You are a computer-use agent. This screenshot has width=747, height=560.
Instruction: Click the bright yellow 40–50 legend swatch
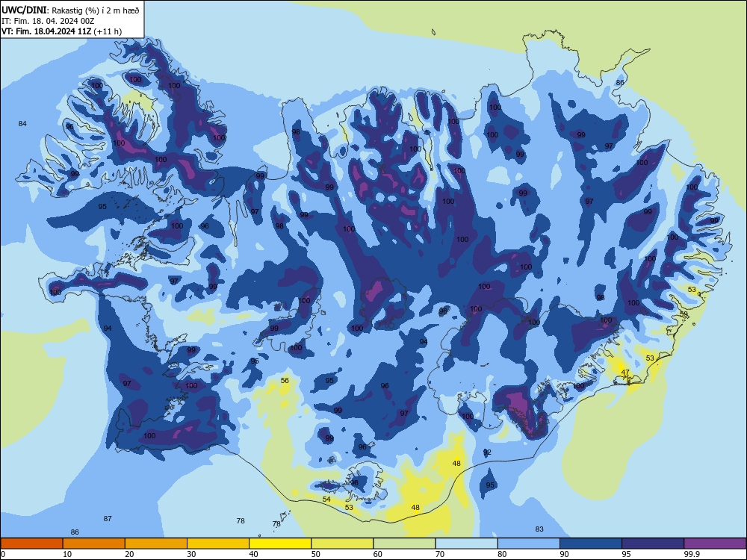coord(280,544)
